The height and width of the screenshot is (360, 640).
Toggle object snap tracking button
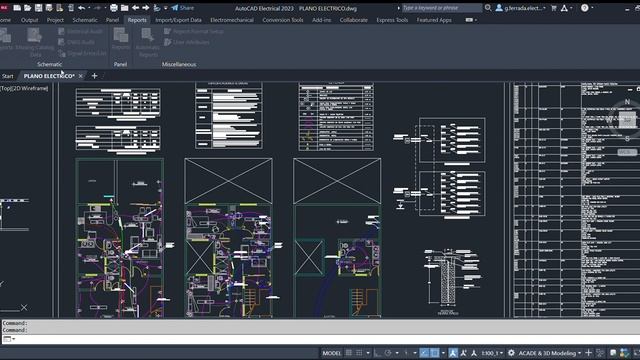tap(424, 353)
